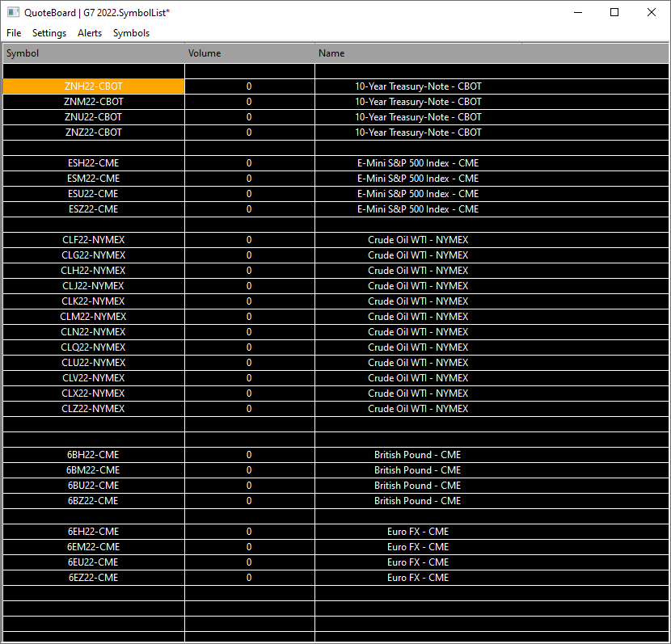
Task: Minimize the QuoteBoard window
Action: pos(578,12)
